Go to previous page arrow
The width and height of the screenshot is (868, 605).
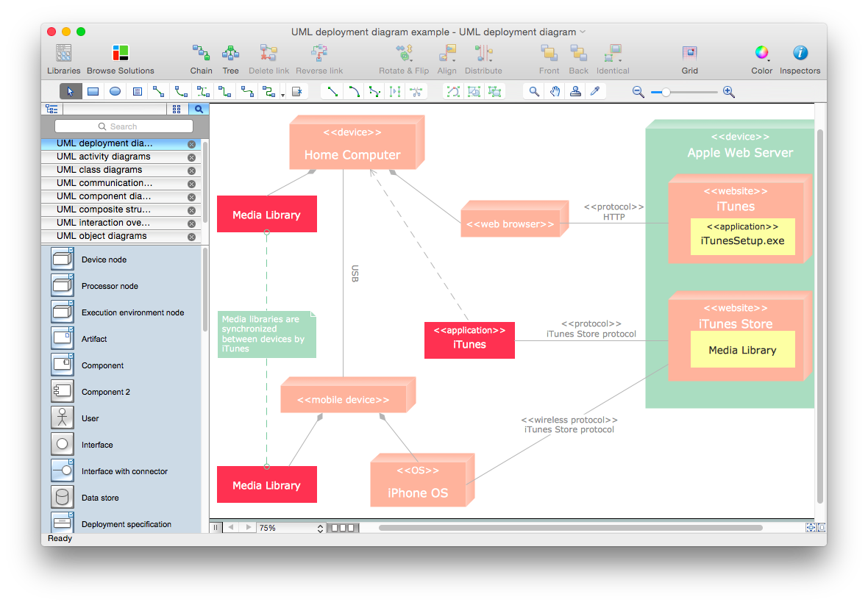click(x=231, y=528)
